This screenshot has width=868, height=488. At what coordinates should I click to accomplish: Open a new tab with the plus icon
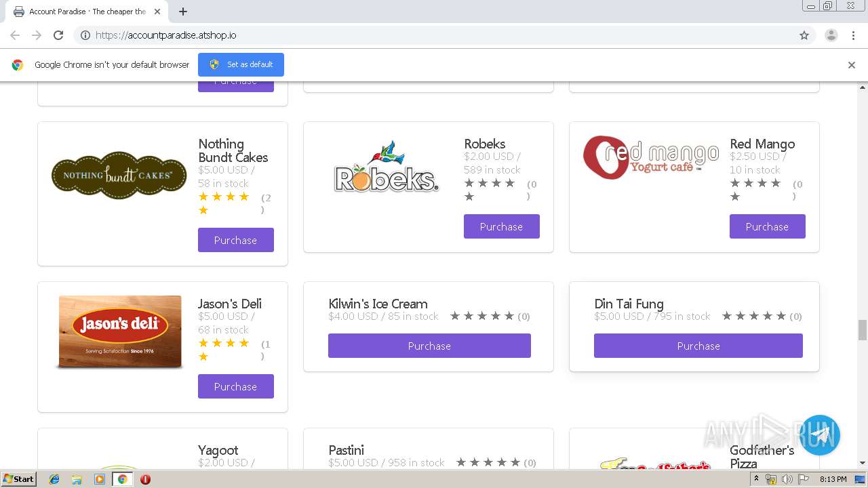coord(183,12)
